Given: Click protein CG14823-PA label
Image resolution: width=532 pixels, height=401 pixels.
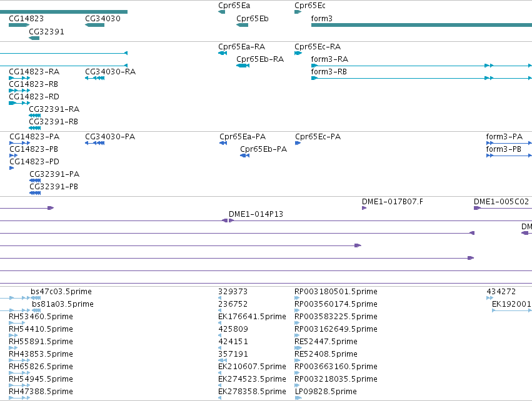Looking at the screenshot, I should coord(34,137).
